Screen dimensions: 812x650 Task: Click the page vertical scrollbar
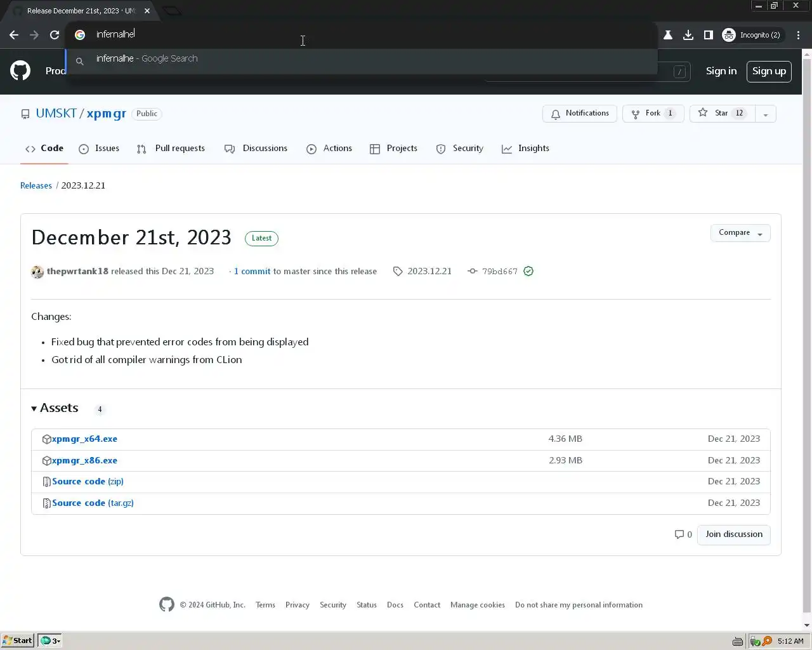(x=807, y=340)
